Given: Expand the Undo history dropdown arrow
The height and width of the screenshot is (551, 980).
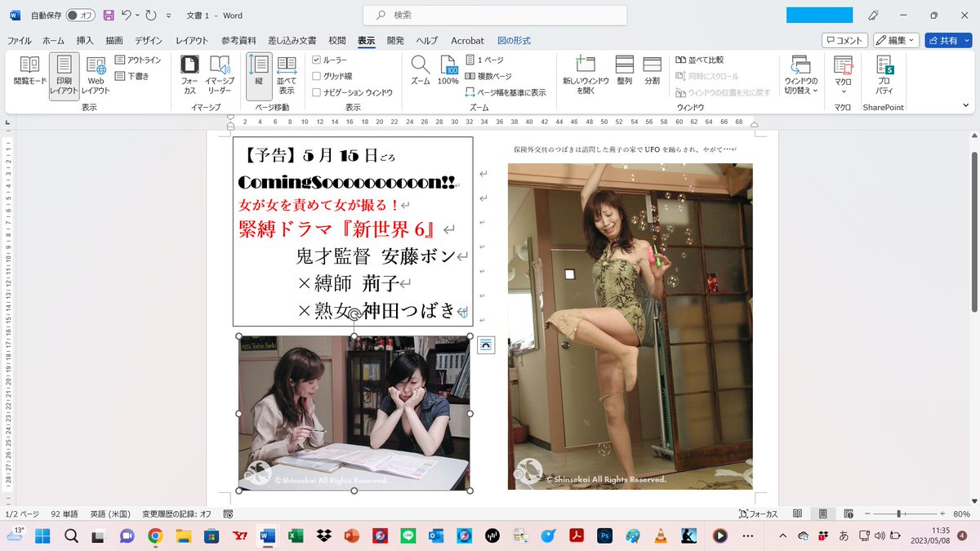Looking at the screenshot, I should (137, 16).
